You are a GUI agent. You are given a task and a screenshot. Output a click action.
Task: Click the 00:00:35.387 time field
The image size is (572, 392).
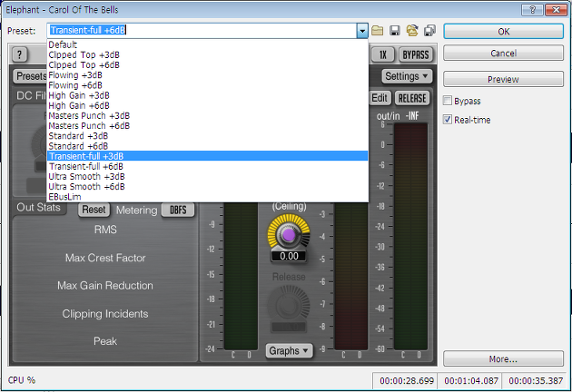pos(536,381)
